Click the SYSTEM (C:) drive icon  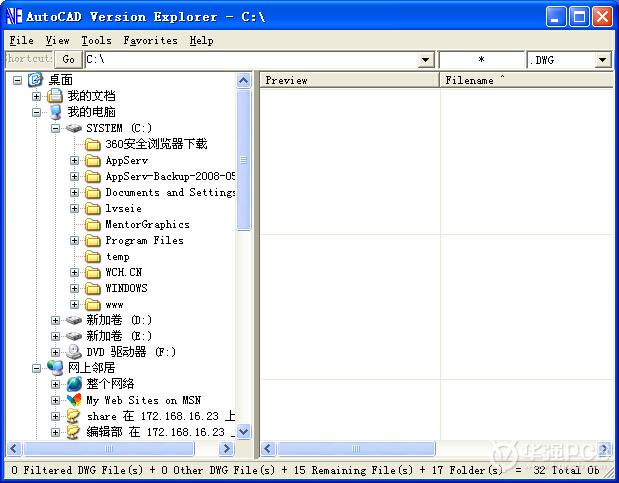[x=74, y=128]
